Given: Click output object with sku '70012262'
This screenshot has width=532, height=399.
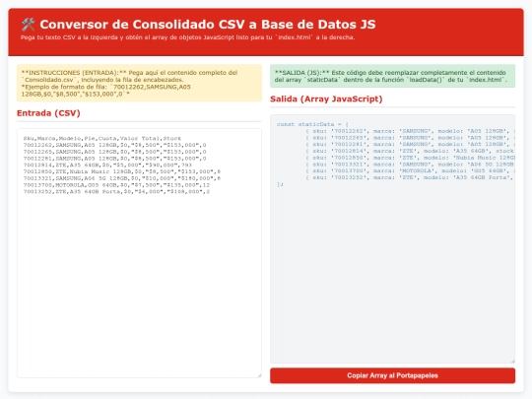Looking at the screenshot, I should [410, 131].
